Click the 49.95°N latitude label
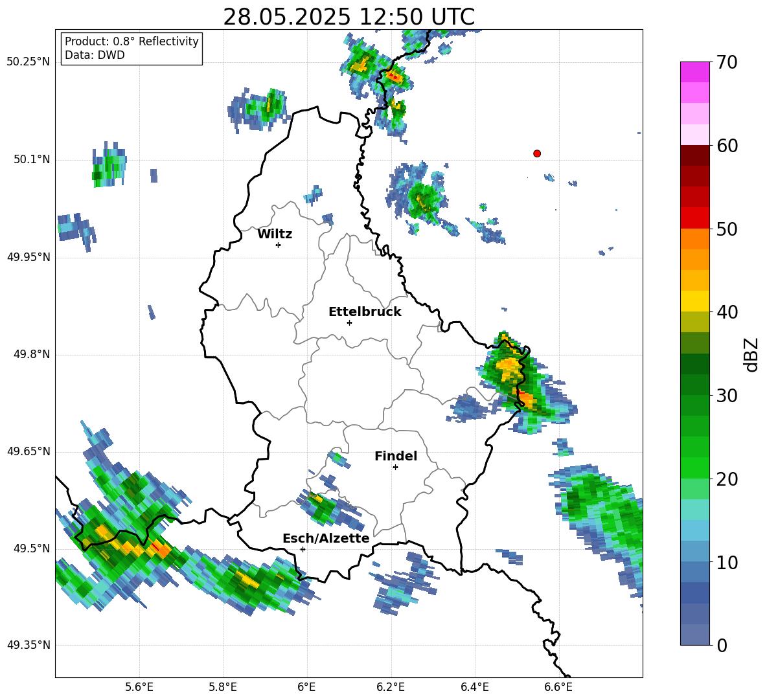Viewport: 767px width, 700px height. [29, 257]
